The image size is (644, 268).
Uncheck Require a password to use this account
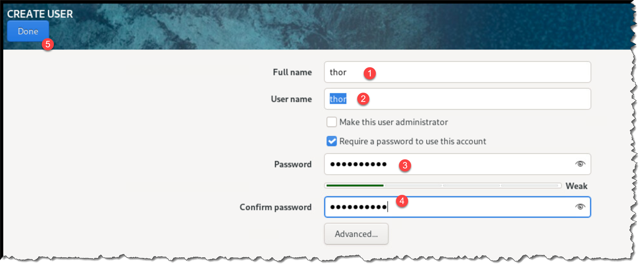[331, 141]
